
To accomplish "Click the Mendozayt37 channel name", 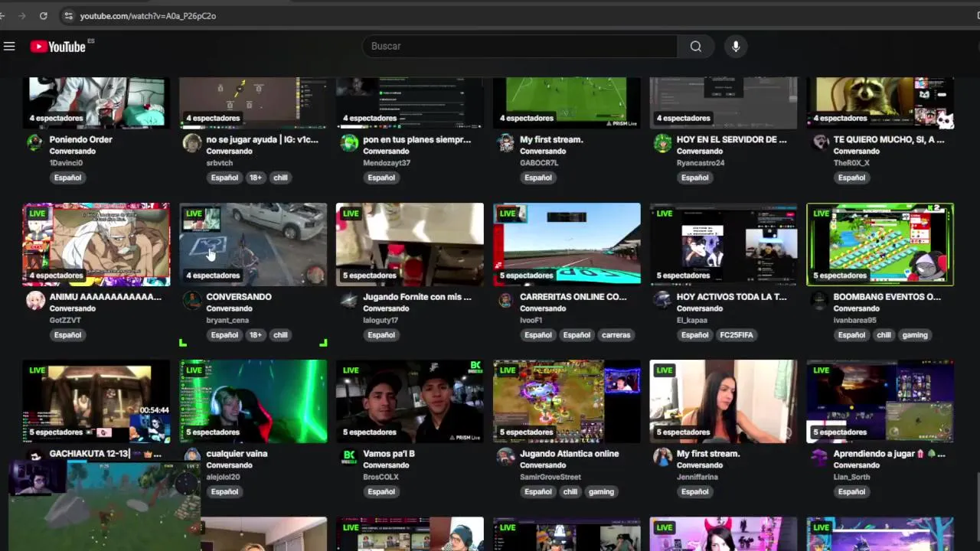I will click(387, 163).
